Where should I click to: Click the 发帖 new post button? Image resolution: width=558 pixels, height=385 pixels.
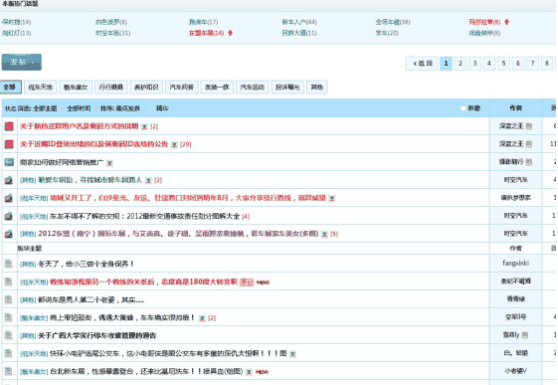coord(22,62)
